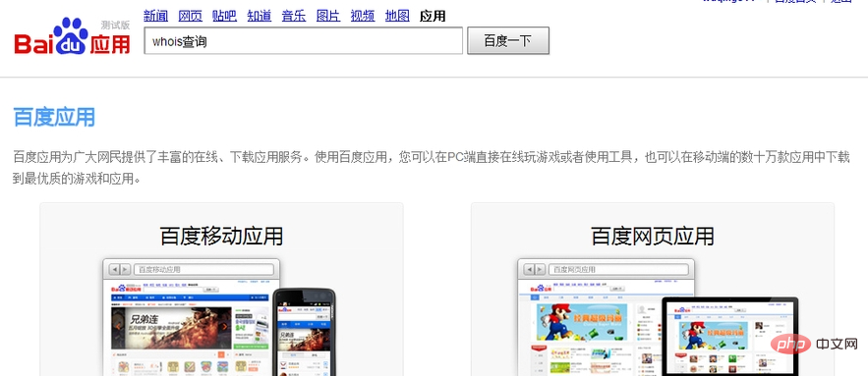
Task: Click the Baidu 应用 logo
Action: click(72, 36)
